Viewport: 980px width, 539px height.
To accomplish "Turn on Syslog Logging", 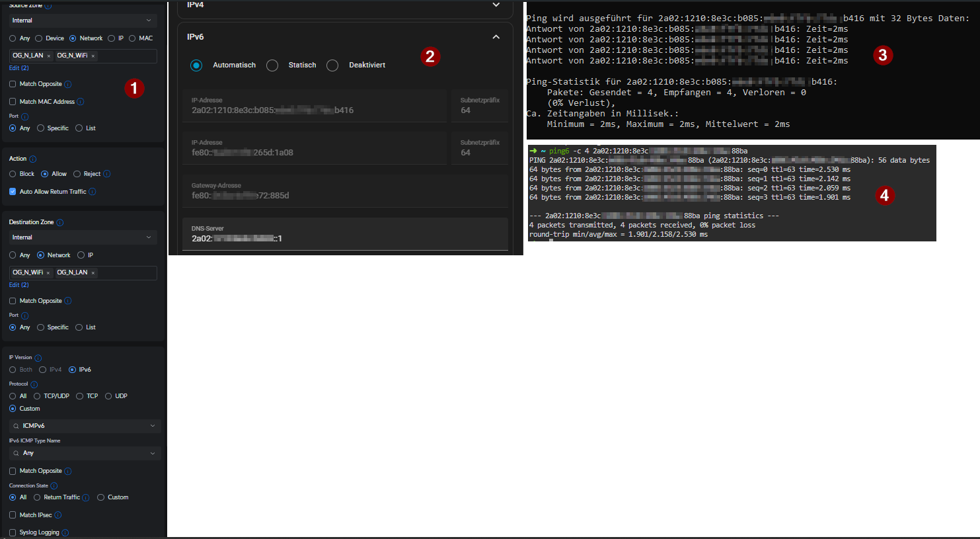I will tap(13, 532).
